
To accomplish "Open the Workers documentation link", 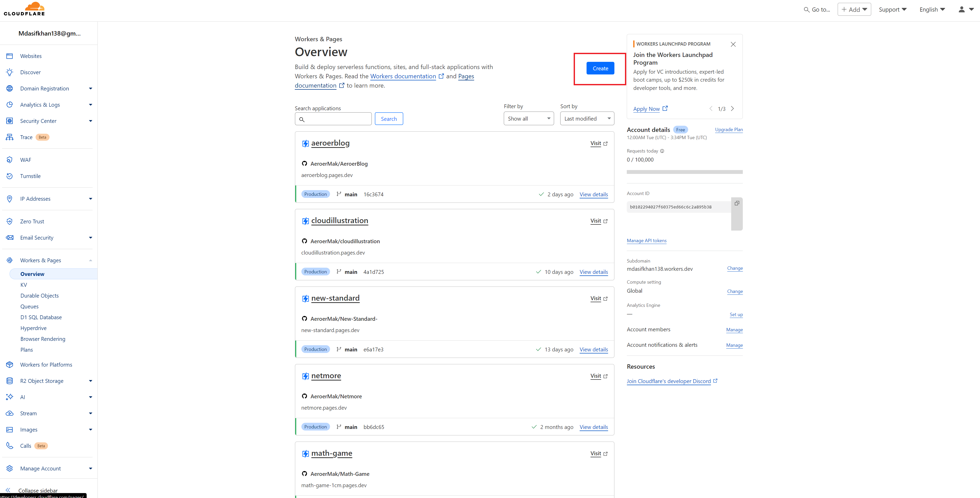I will [x=403, y=76].
